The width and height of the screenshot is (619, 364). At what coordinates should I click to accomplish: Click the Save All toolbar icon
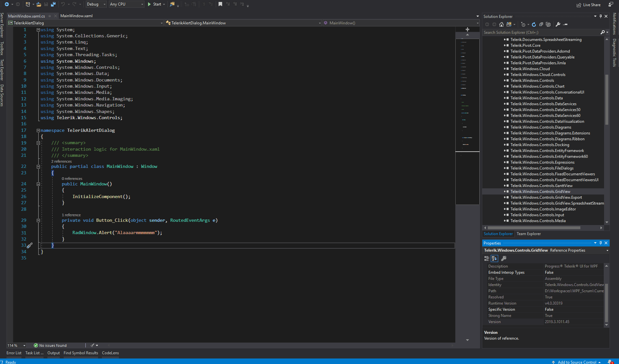click(53, 4)
